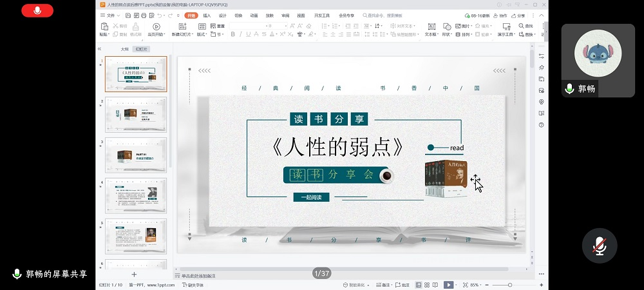Click the Print icon in quick access toolbar
This screenshot has height=290, width=644.
tap(142, 15)
